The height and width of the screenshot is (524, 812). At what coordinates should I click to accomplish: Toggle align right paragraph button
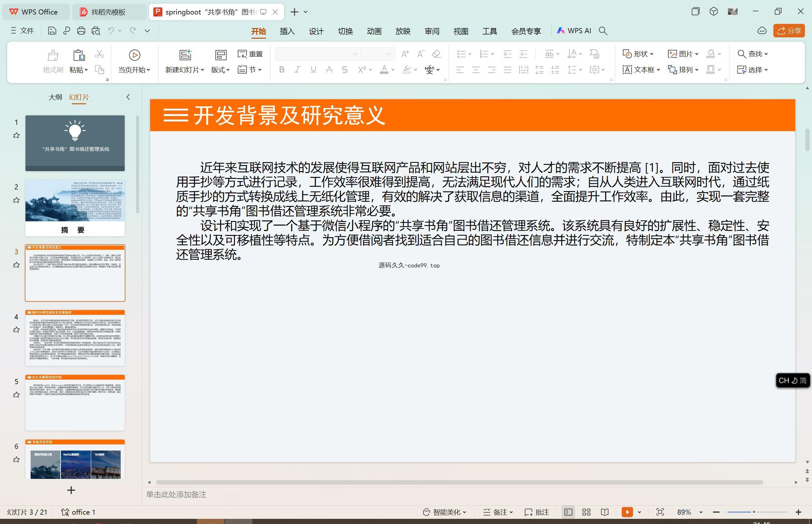click(x=492, y=70)
